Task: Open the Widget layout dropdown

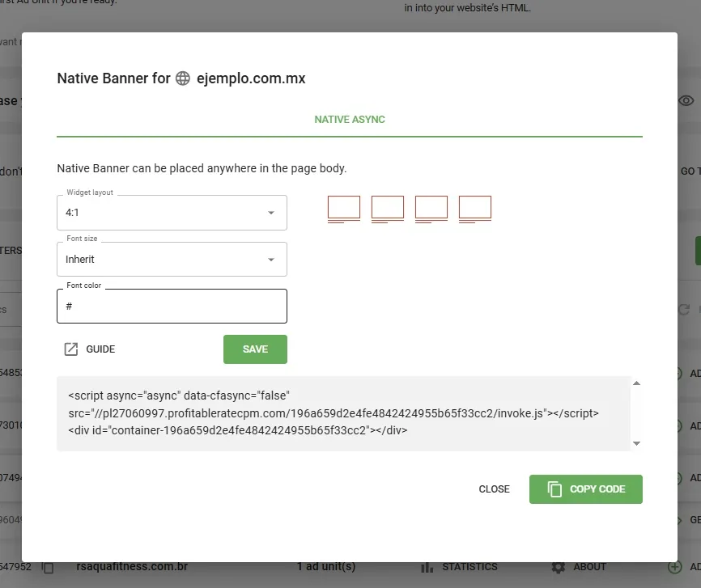Action: (172, 213)
